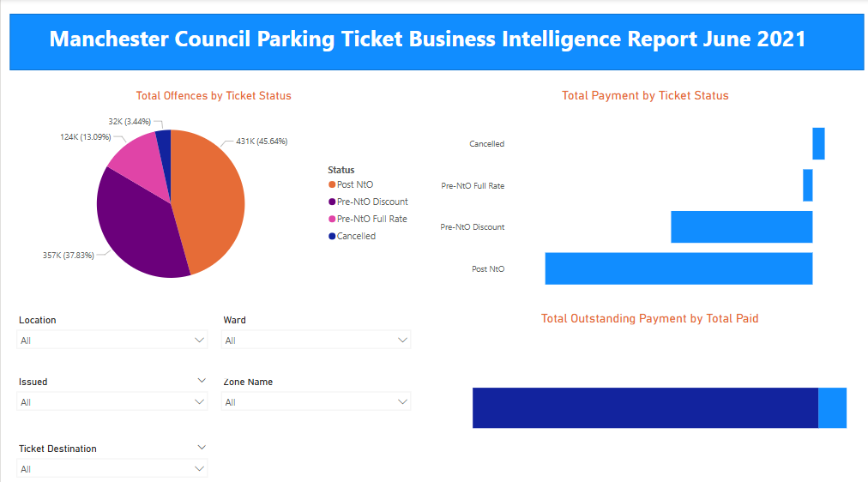This screenshot has width=868, height=482.
Task: Click the dark blue Cancelled pie slice
Action: coord(164,140)
